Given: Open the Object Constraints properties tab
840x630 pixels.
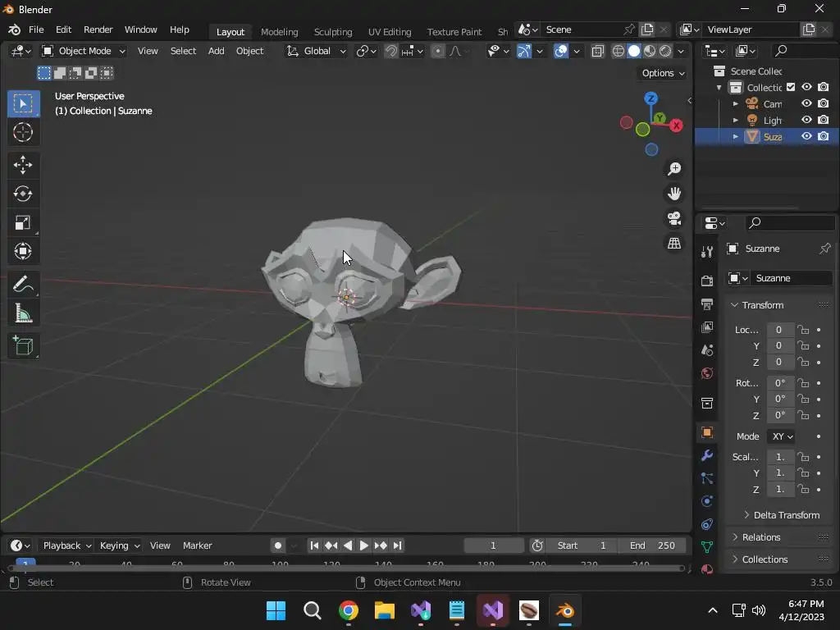Looking at the screenshot, I should [707, 524].
